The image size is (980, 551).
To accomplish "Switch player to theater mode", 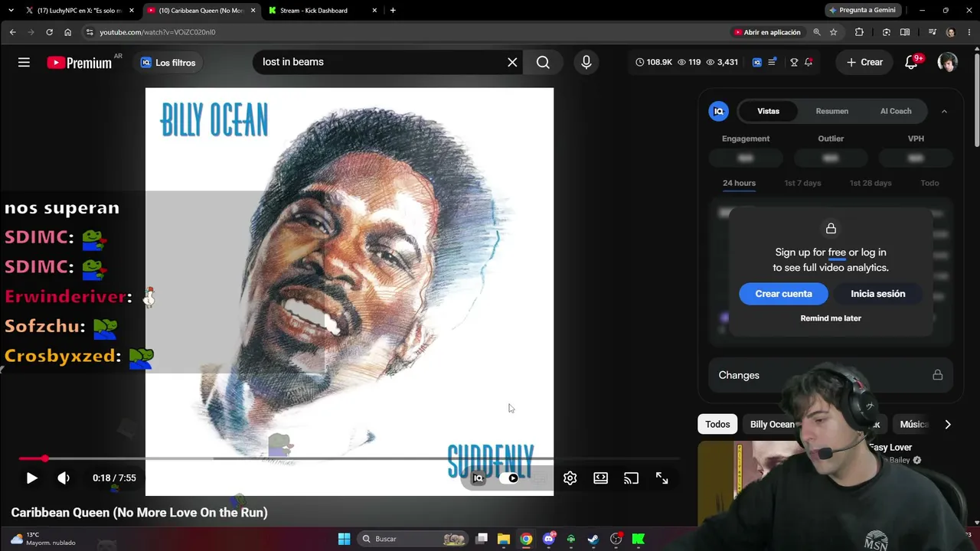I will tap(600, 478).
